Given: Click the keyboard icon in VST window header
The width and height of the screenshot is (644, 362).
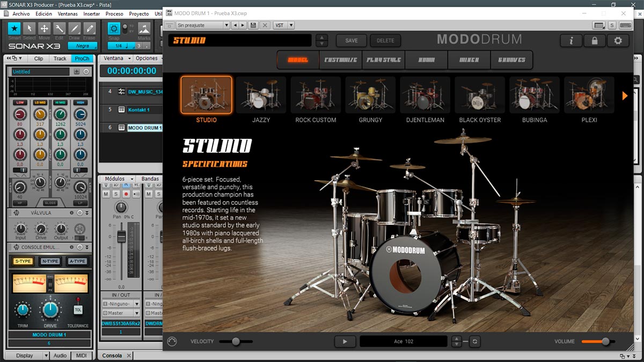Looking at the screenshot, I should [x=599, y=25].
